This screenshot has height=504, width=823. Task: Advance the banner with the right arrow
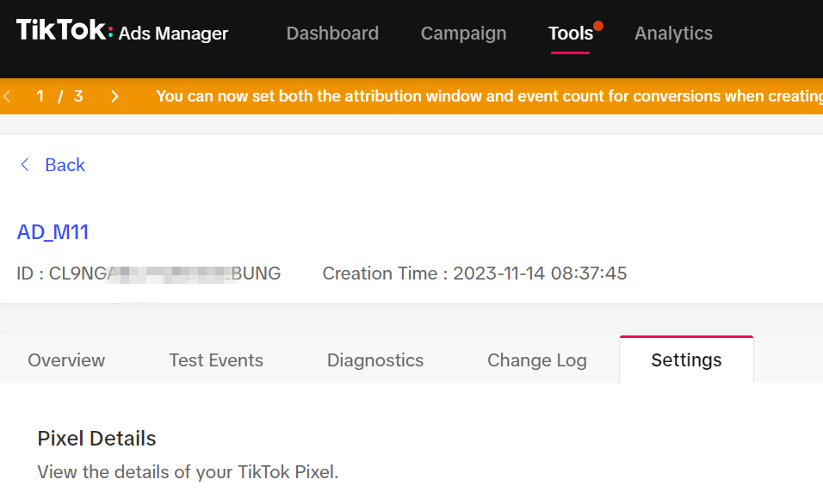(x=114, y=96)
